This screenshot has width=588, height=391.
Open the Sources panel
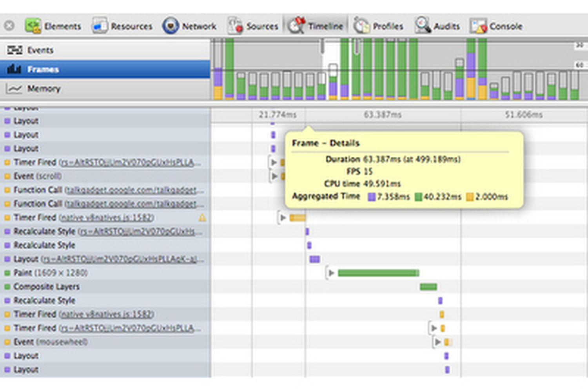pos(253,26)
